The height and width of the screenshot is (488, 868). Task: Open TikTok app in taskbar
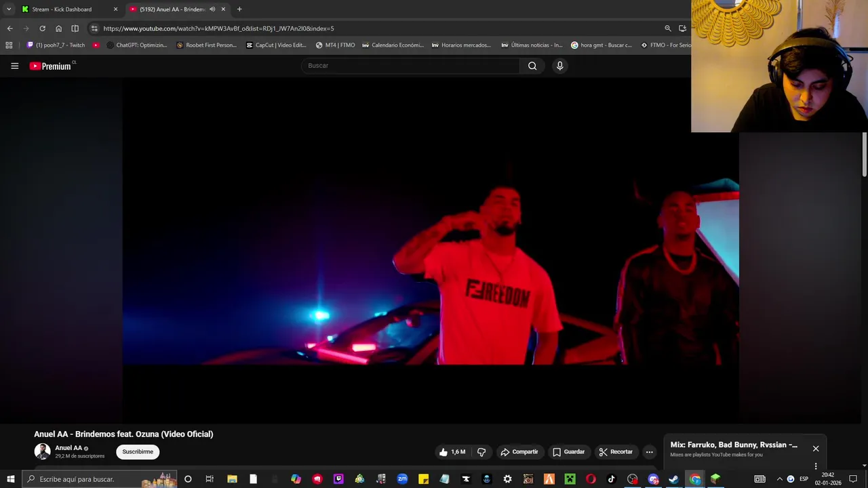(611, 479)
